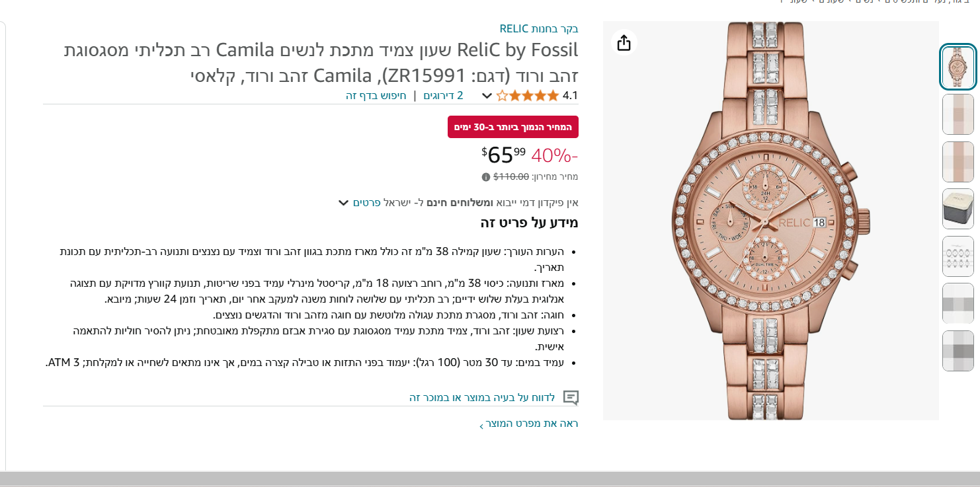Visit the RELIC store link
The width and height of the screenshot is (980, 487).
coord(539,28)
